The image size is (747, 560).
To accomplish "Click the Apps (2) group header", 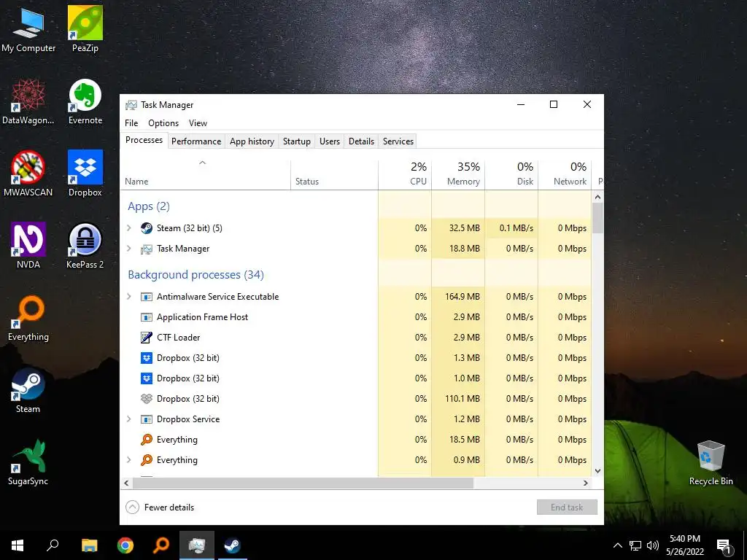I will point(149,206).
